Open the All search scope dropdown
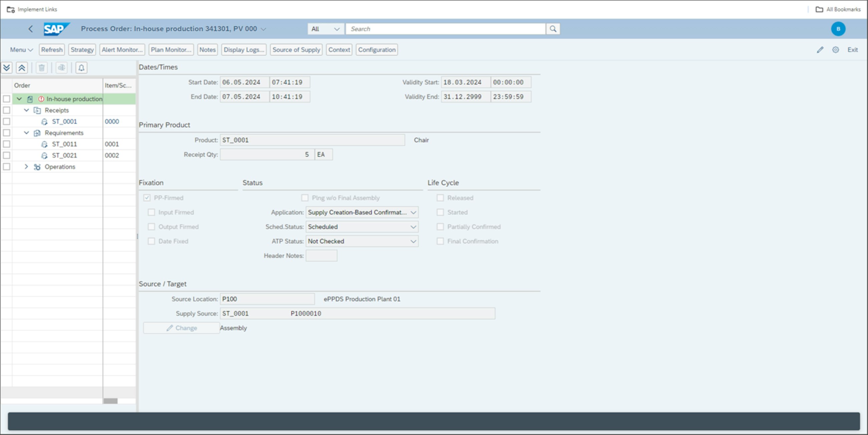The height and width of the screenshot is (435, 868). [325, 29]
